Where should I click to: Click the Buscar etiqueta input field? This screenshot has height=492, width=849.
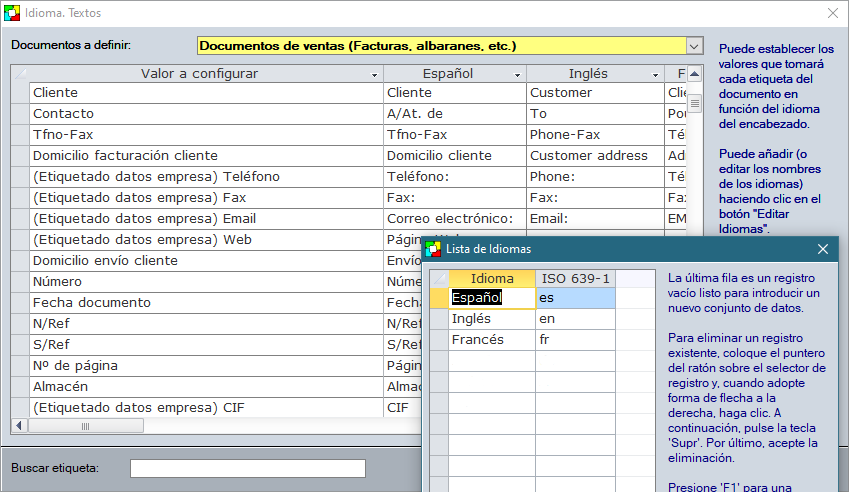point(248,468)
